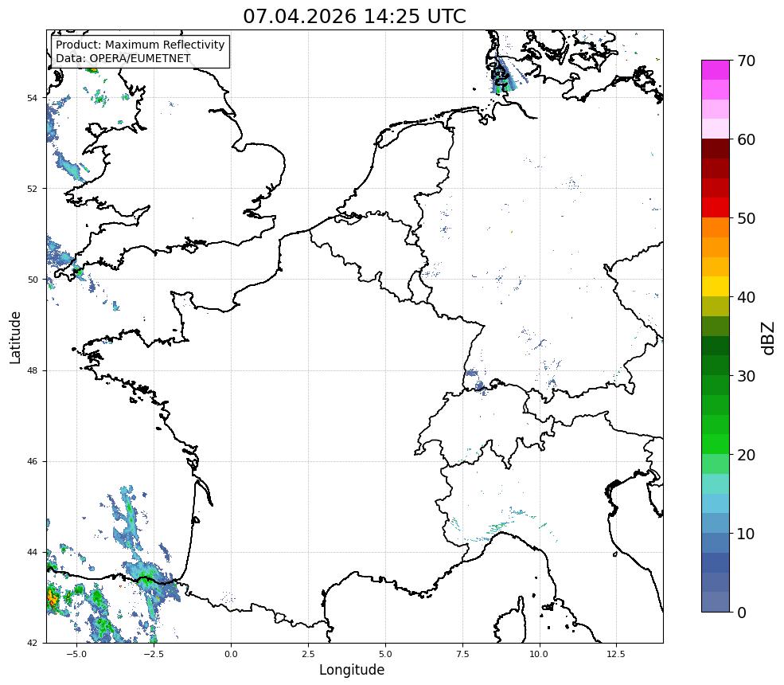Click the green swatch just above 20
Screen dimensions: 784x685
pyautogui.click(x=716, y=444)
